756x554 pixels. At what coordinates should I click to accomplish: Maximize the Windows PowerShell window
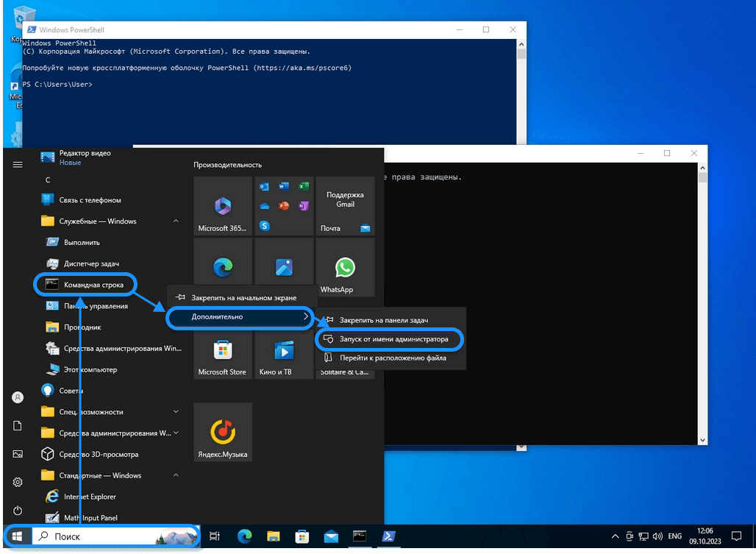pos(486,29)
